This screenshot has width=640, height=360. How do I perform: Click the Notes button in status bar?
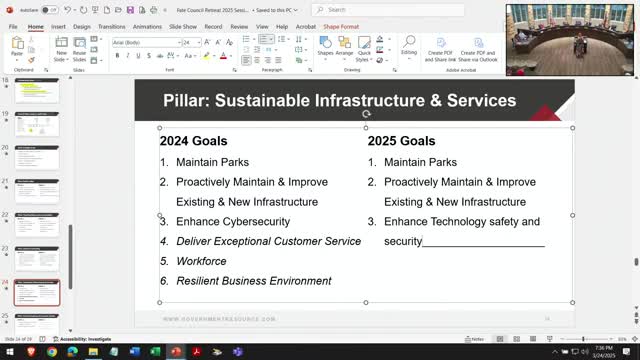click(x=474, y=339)
